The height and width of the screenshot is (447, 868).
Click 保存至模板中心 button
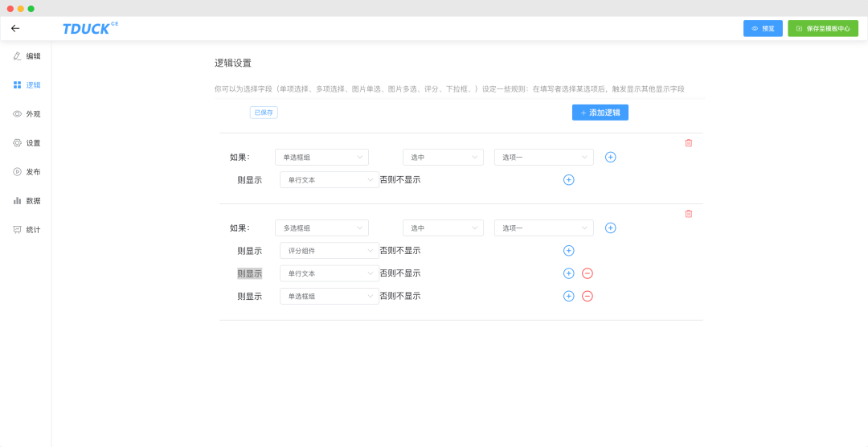pos(822,28)
